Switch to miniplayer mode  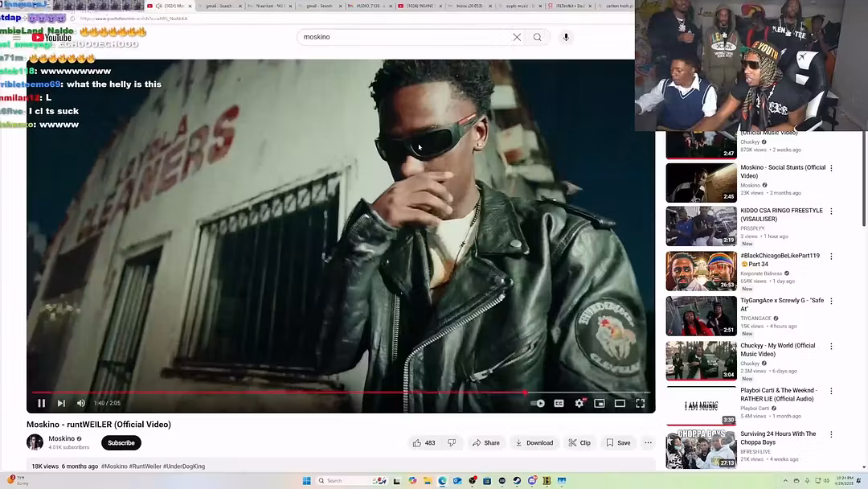600,404
